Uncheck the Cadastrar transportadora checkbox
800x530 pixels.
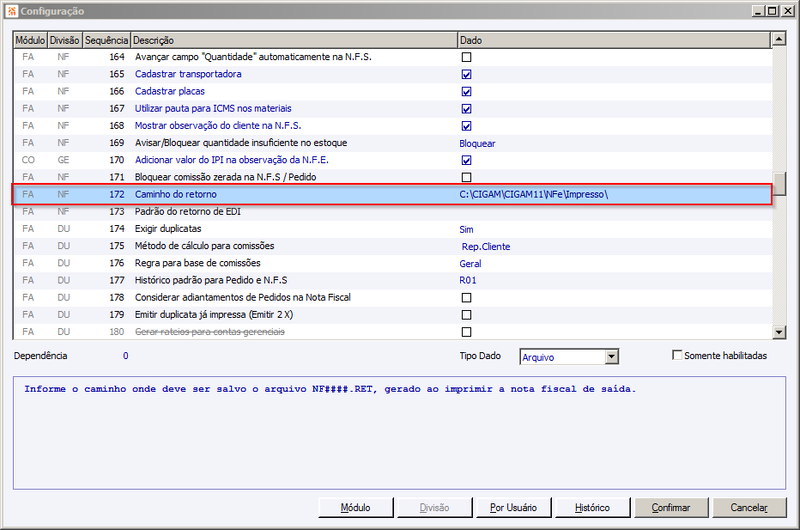(x=466, y=74)
